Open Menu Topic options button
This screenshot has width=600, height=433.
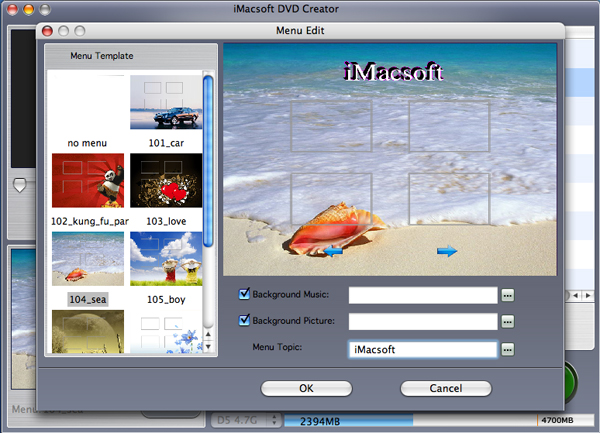pos(508,349)
